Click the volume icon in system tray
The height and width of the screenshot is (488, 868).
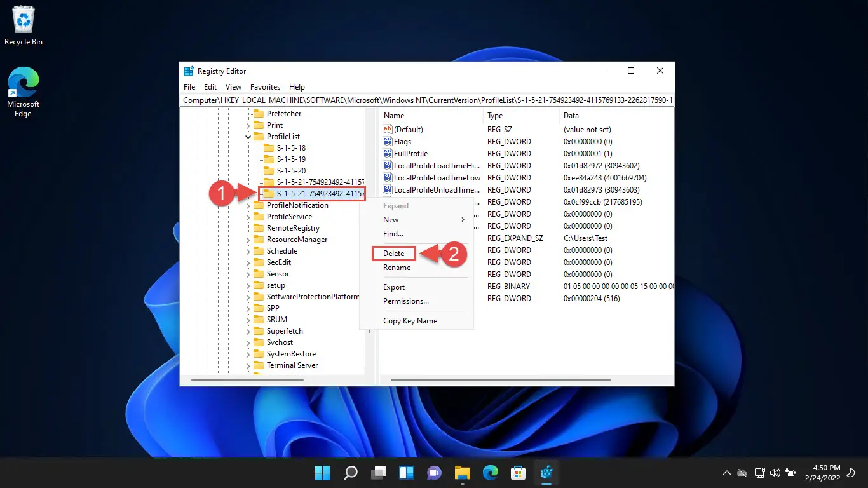pyautogui.click(x=775, y=473)
